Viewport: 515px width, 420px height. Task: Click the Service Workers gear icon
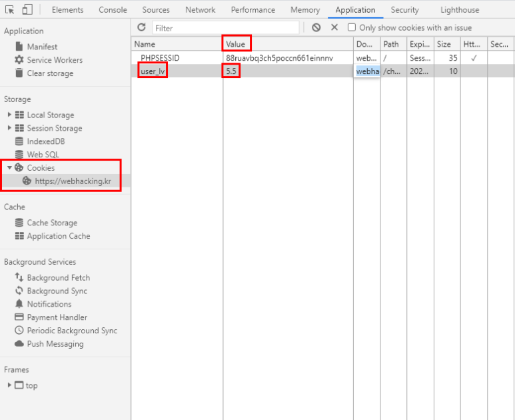tap(19, 59)
